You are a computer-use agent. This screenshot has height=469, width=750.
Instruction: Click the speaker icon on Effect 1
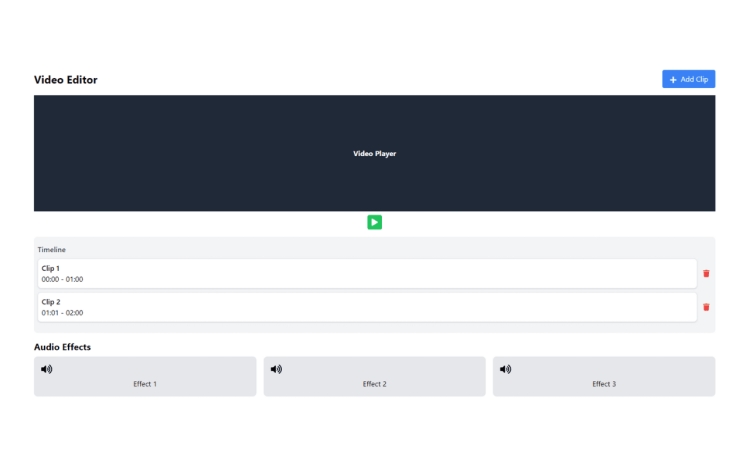(46, 369)
